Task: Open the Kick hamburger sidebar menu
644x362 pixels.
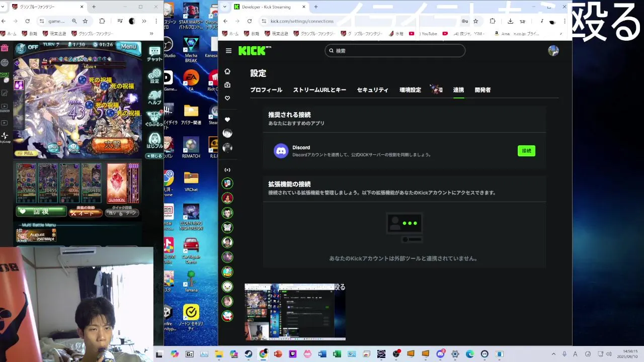Action: tap(228, 51)
